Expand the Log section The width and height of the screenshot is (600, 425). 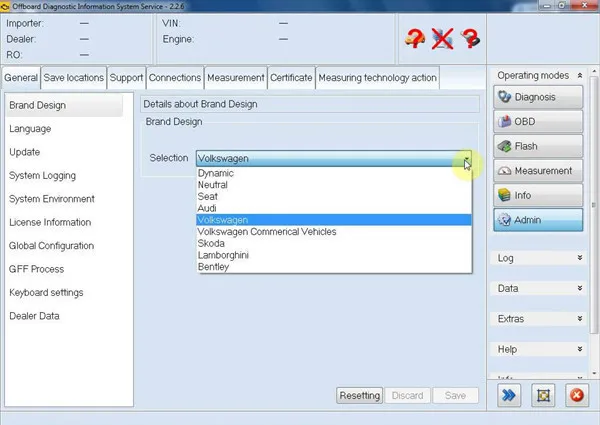580,258
